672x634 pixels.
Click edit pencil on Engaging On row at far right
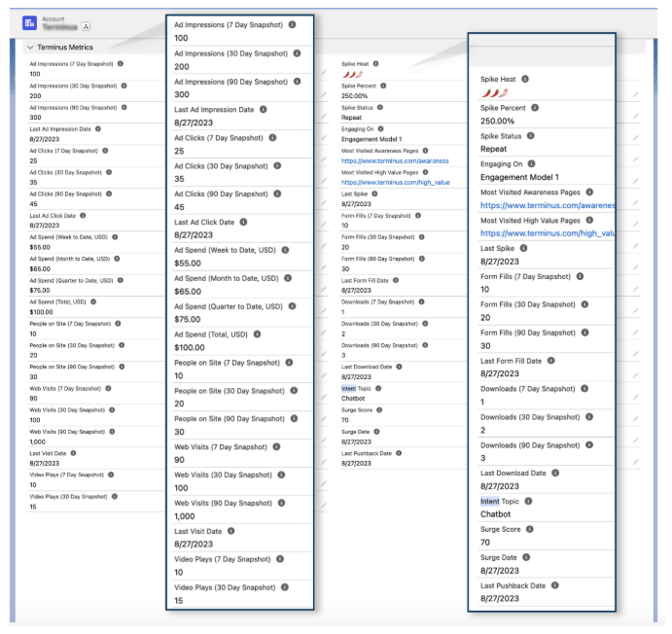click(x=636, y=137)
